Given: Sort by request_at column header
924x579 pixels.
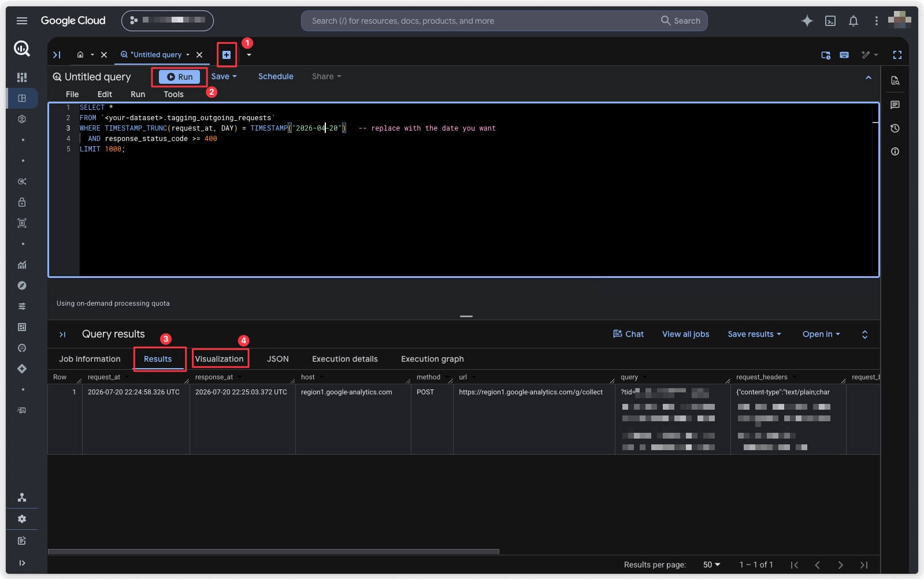Looking at the screenshot, I should pyautogui.click(x=104, y=377).
